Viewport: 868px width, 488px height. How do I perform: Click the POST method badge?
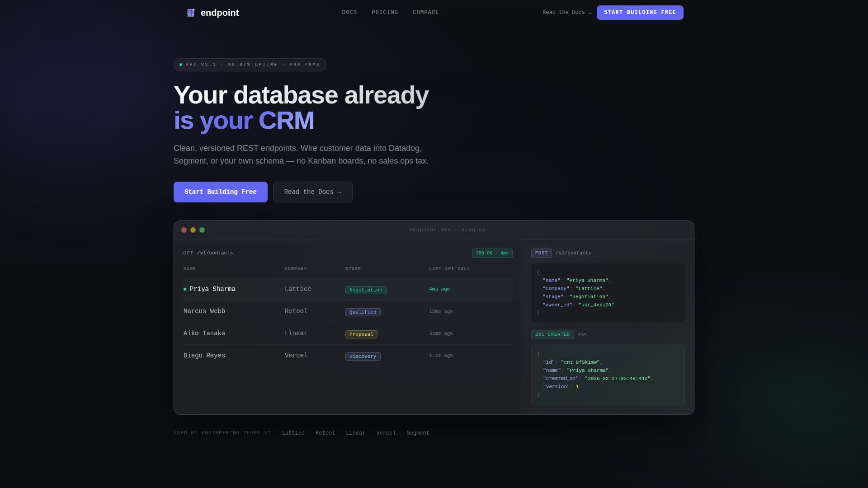coord(541,253)
